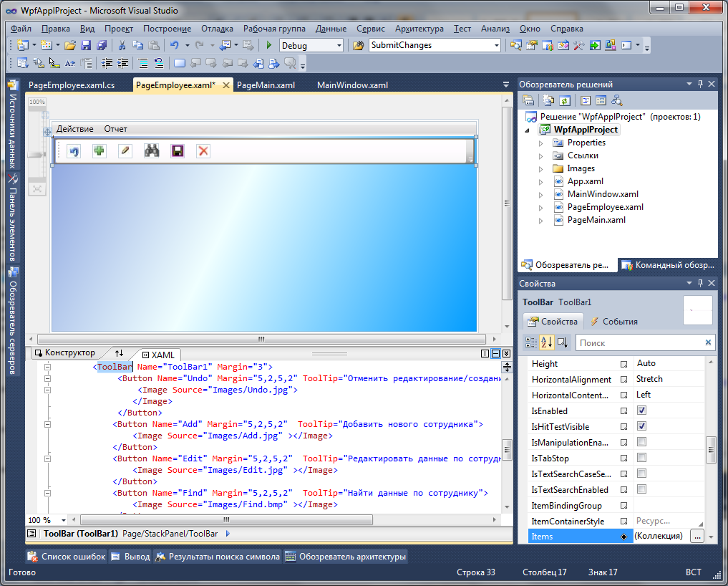Viewport: 728px width, 586px height.
Task: Click the designer horizontal scrollbar thumb
Action: (261, 340)
